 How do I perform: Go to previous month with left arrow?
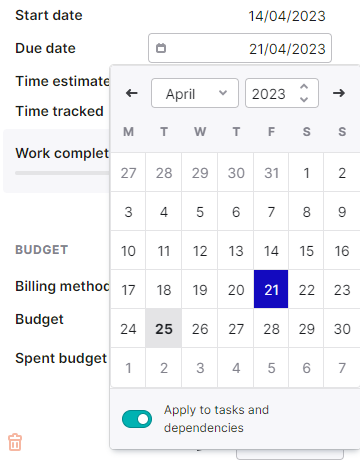132,93
